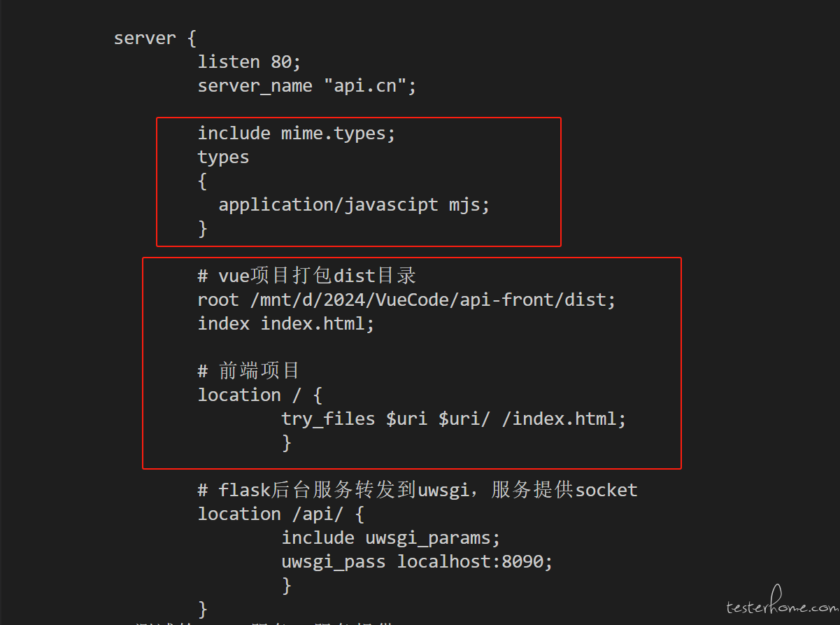This screenshot has height=625, width=840.
Task: Click the server_name "api.cn" line
Action: [307, 86]
